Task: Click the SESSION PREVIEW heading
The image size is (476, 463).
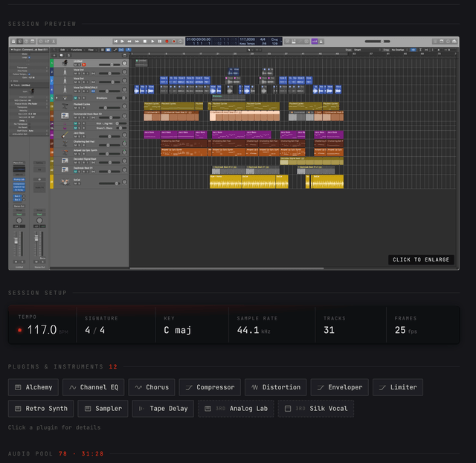Action: click(x=42, y=24)
